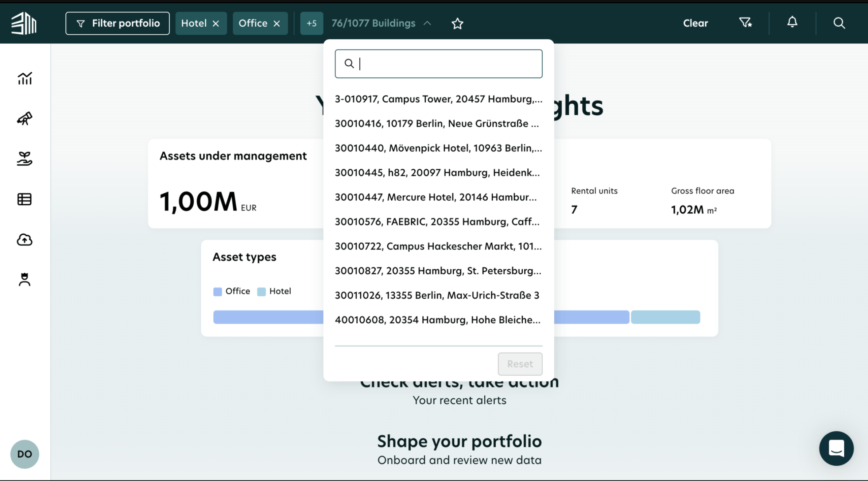Viewport: 868px width, 481px height.
Task: Open the chat support widget
Action: pos(836,448)
